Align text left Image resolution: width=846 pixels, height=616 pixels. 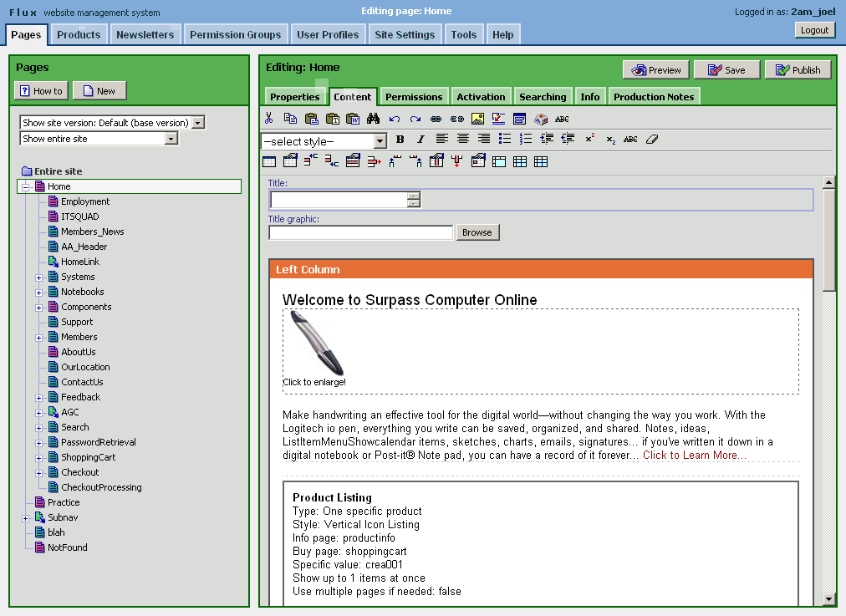tap(442, 140)
